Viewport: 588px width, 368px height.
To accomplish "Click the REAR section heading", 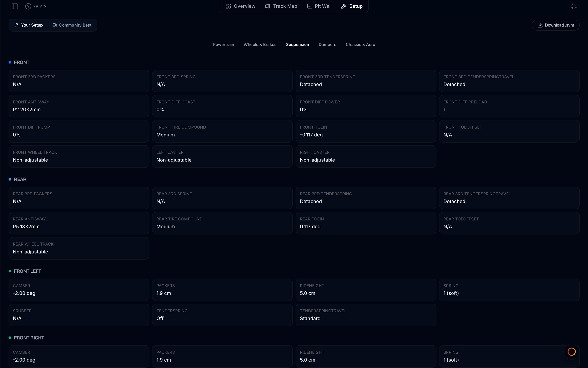I will (x=20, y=179).
